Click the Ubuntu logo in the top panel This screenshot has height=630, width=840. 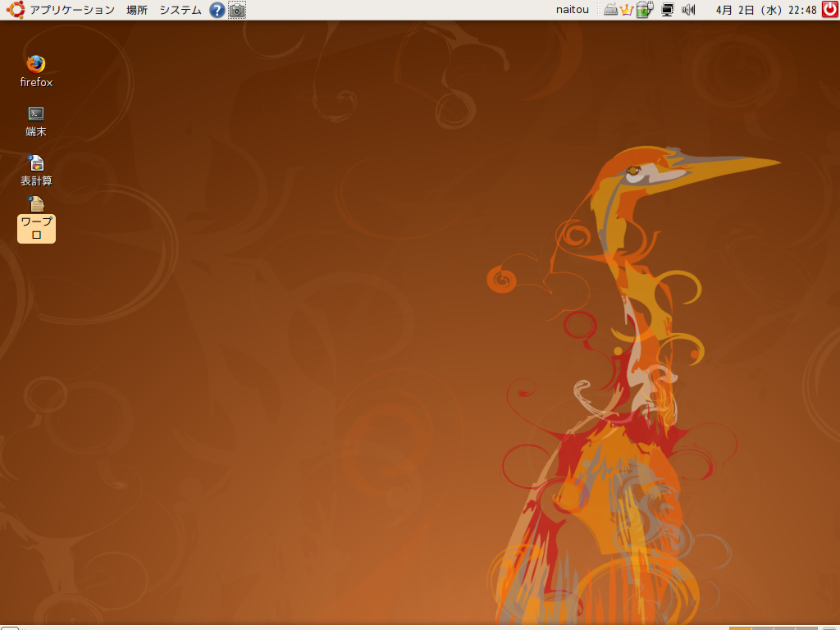pyautogui.click(x=16, y=10)
